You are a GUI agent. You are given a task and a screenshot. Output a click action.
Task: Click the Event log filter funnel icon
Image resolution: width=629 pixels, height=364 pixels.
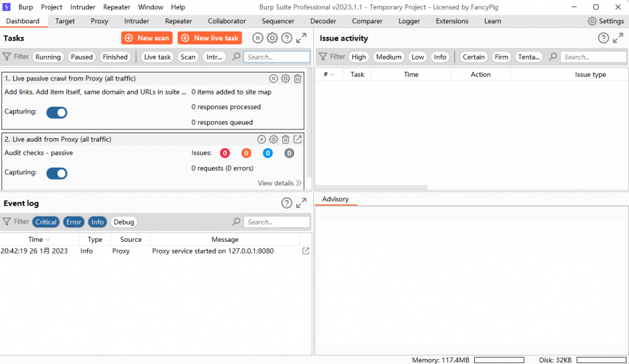tap(7, 222)
